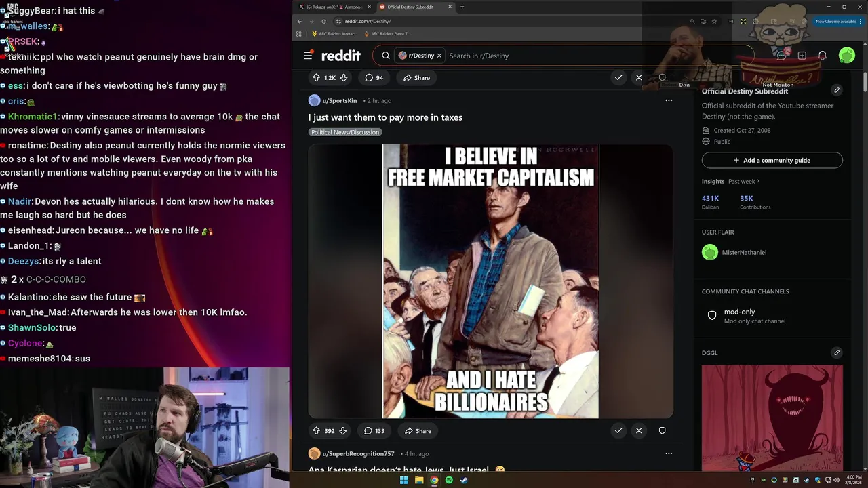Image resolution: width=868 pixels, height=488 pixels.
Task: Downvote the 392 post
Action: click(342, 430)
